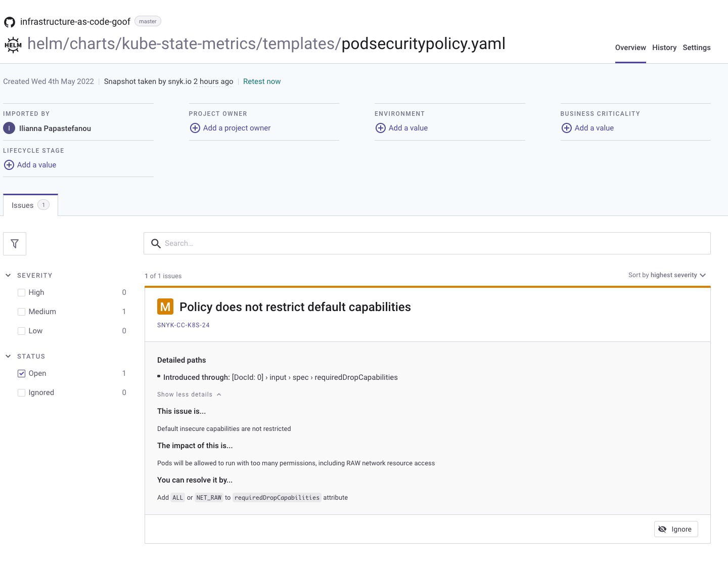Collapse details with Show less details

[189, 395]
